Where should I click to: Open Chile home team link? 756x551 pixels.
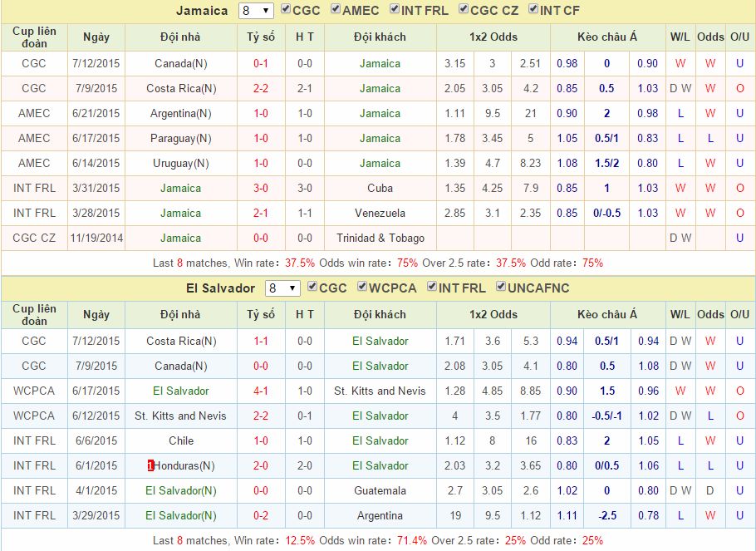pos(181,441)
